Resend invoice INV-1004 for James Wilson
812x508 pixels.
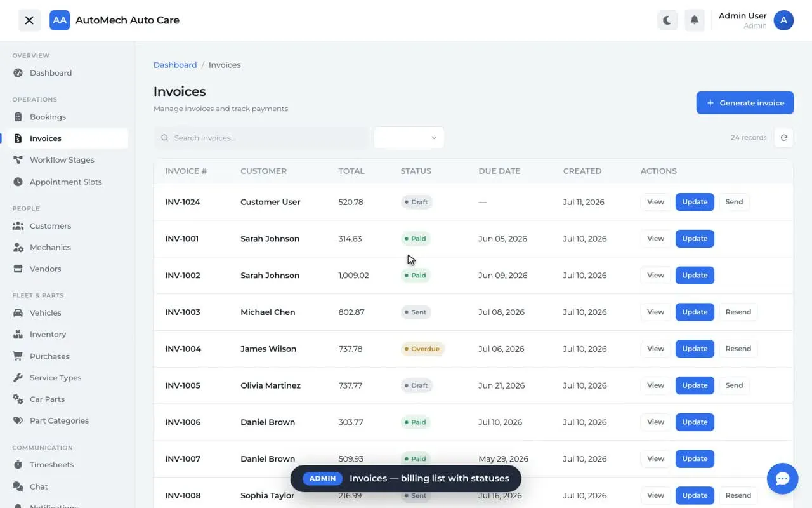pos(738,349)
